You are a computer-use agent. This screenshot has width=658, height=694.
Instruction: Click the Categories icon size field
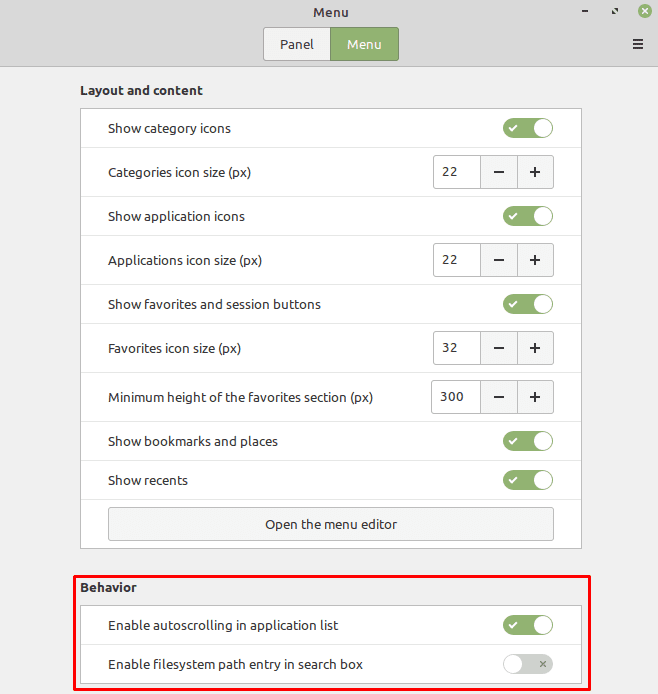point(457,172)
